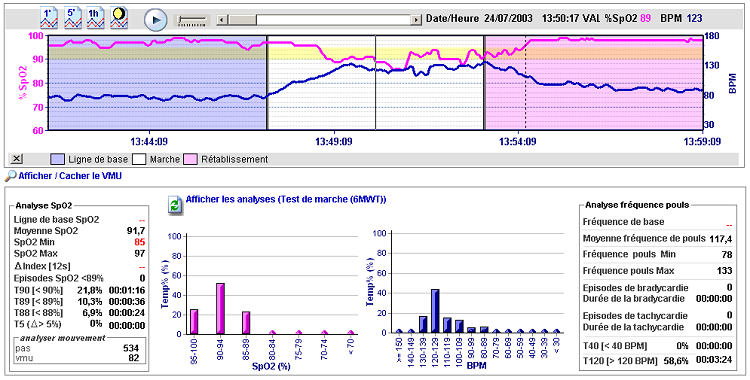This screenshot has height=380, width=750.
Task: Click the 13:44:09 time axis label
Action: [149, 142]
